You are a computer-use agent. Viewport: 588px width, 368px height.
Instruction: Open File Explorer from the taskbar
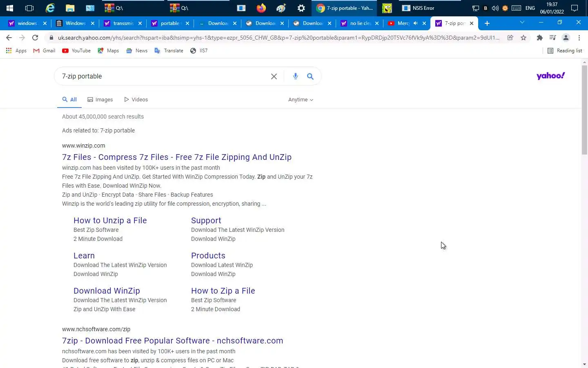(70, 8)
